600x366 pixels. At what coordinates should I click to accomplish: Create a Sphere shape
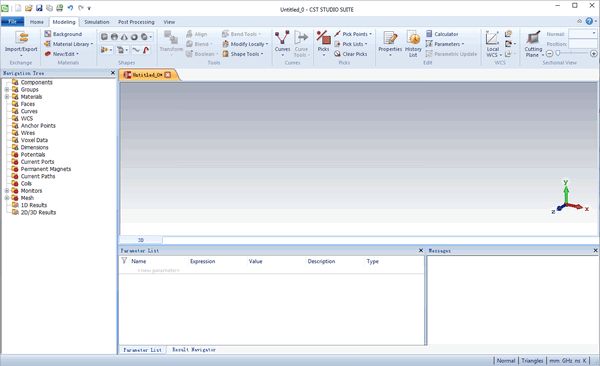114,37
